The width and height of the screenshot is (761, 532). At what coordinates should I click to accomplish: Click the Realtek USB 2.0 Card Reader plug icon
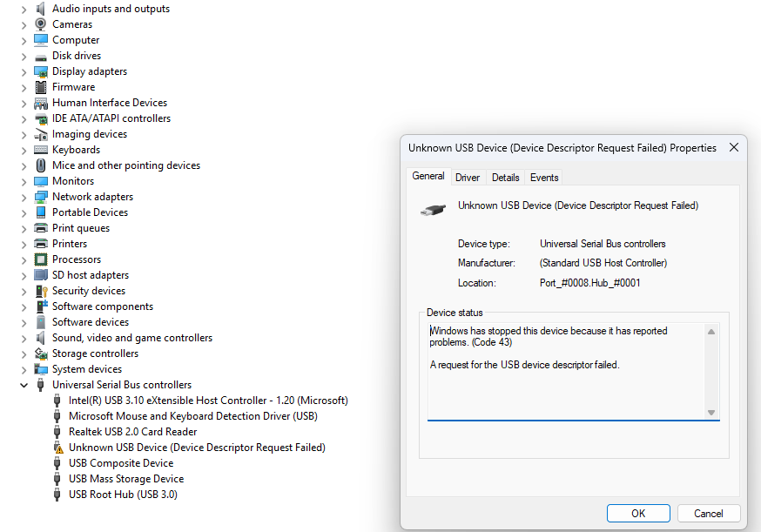coord(57,432)
